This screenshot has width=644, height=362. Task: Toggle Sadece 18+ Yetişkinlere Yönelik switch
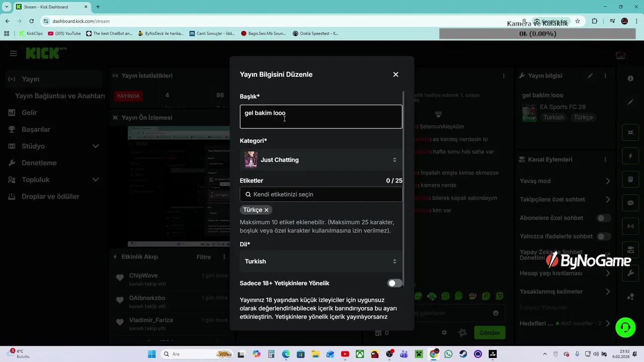pyautogui.click(x=395, y=283)
